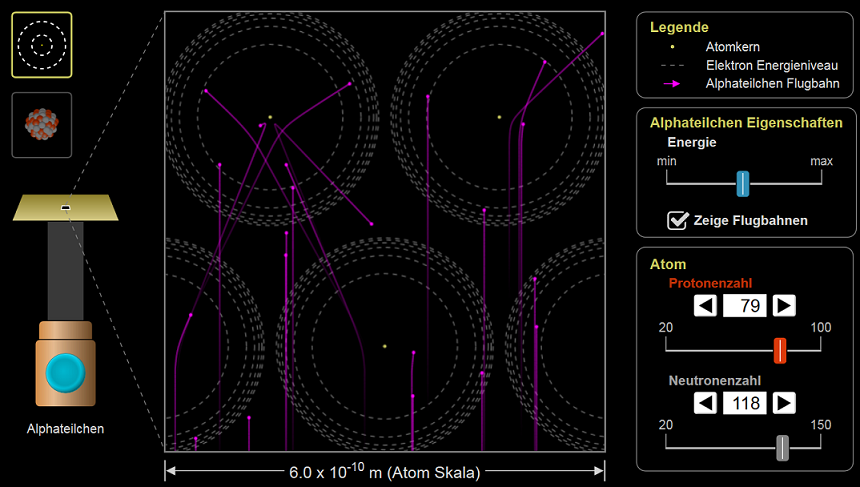Viewport: 860px width, 487px height.
Task: Click the max end of Energie slider
Action: [x=820, y=183]
